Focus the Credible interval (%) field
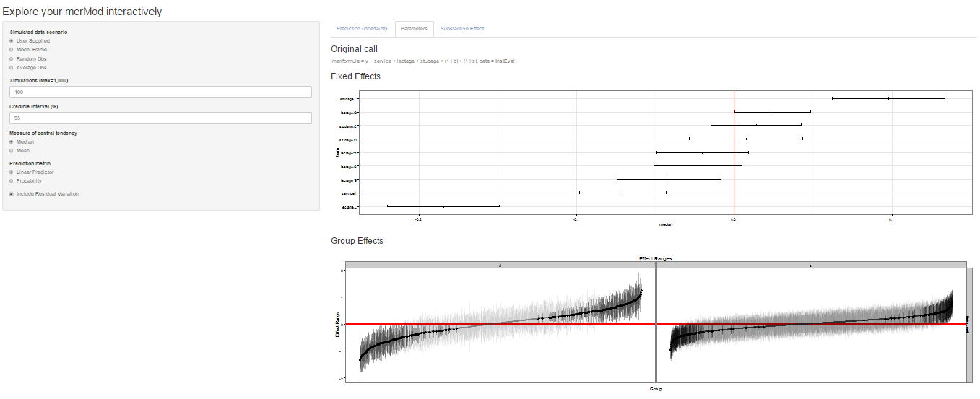This screenshot has height=399, width=980. [x=160, y=118]
